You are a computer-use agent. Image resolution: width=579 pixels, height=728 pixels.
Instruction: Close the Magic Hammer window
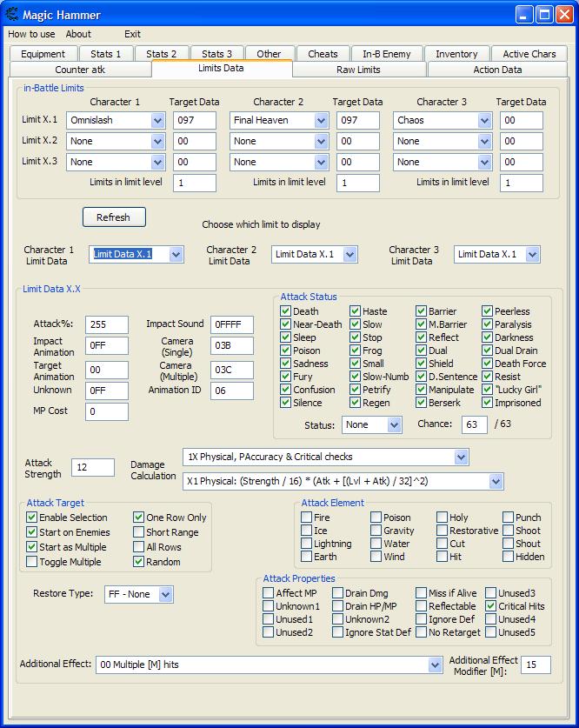tap(564, 15)
